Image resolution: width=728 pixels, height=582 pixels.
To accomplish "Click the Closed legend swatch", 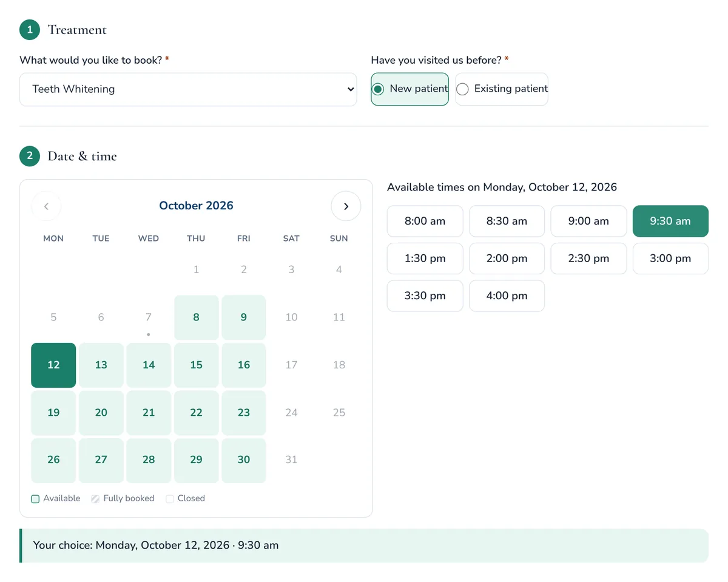I will click(170, 499).
